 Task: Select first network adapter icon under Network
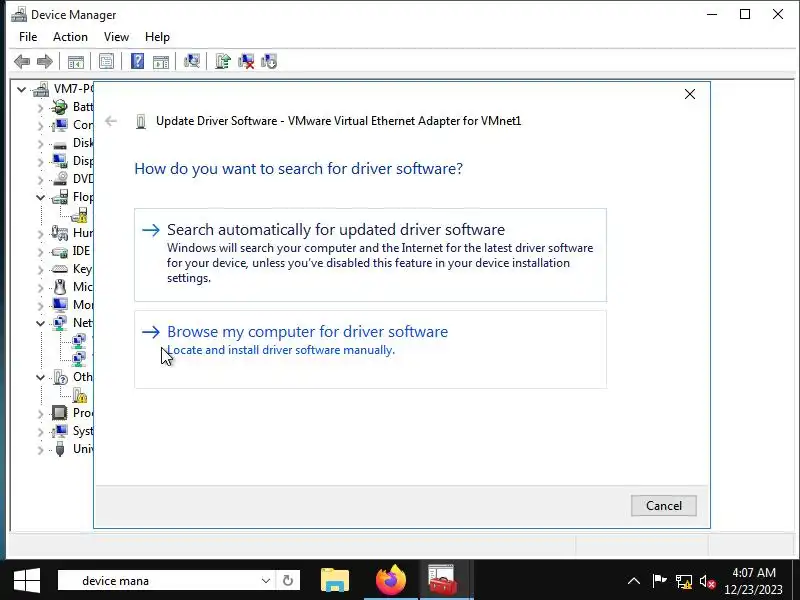79,340
